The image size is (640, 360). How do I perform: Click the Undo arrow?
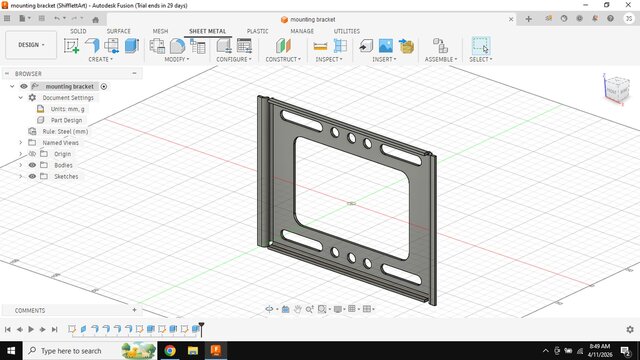click(57, 18)
